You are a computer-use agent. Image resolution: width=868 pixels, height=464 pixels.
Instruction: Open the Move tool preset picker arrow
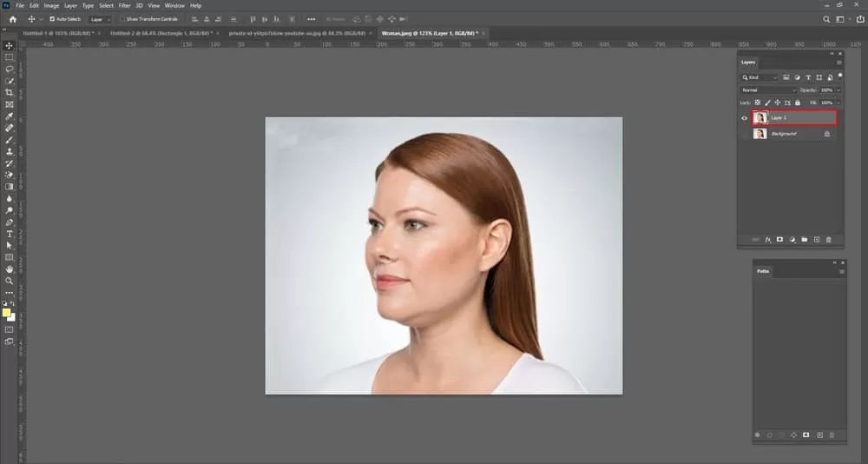click(41, 19)
